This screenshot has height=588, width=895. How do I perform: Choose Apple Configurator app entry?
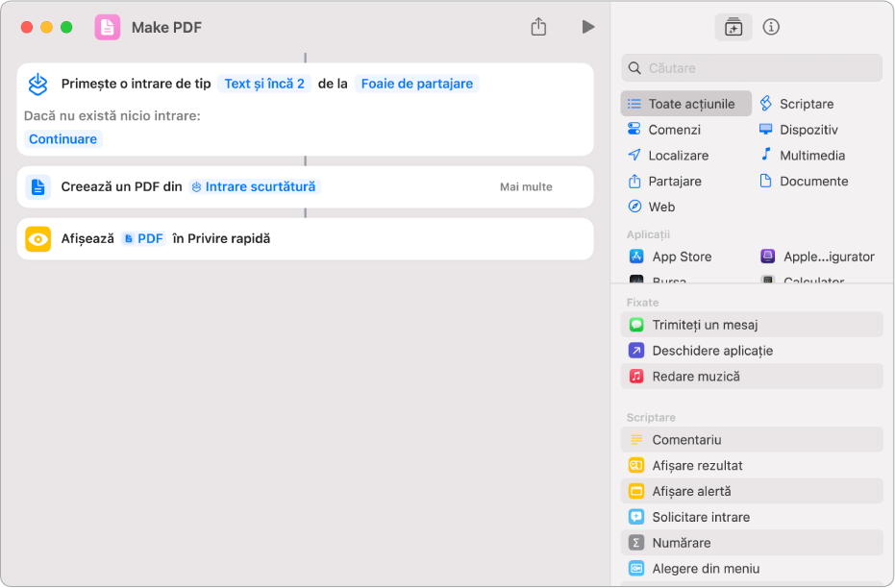click(817, 257)
